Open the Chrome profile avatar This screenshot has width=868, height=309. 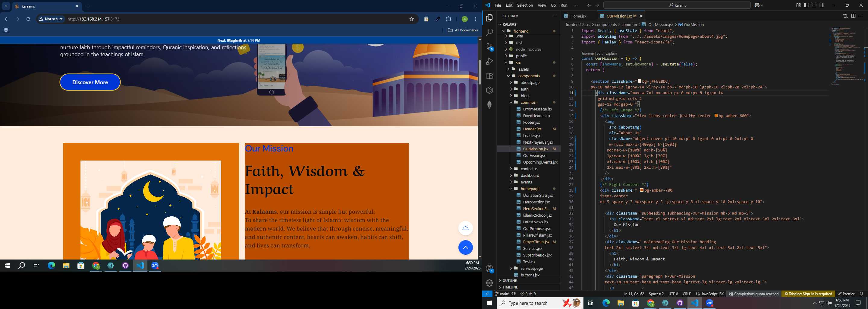(464, 19)
